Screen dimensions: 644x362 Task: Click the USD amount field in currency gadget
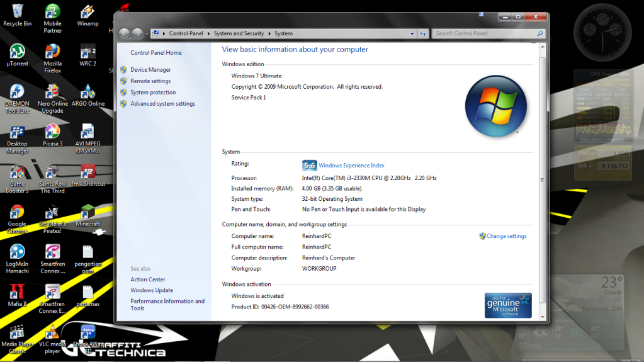(613, 153)
